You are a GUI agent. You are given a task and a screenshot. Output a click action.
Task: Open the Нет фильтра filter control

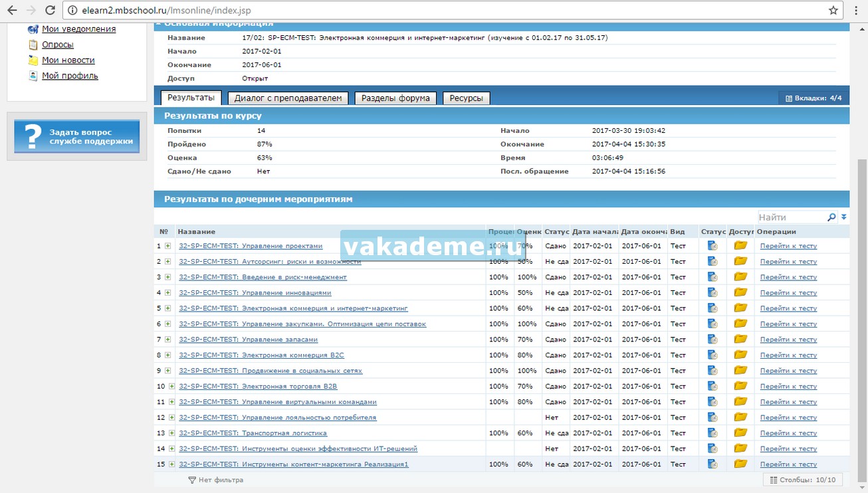[x=215, y=480]
